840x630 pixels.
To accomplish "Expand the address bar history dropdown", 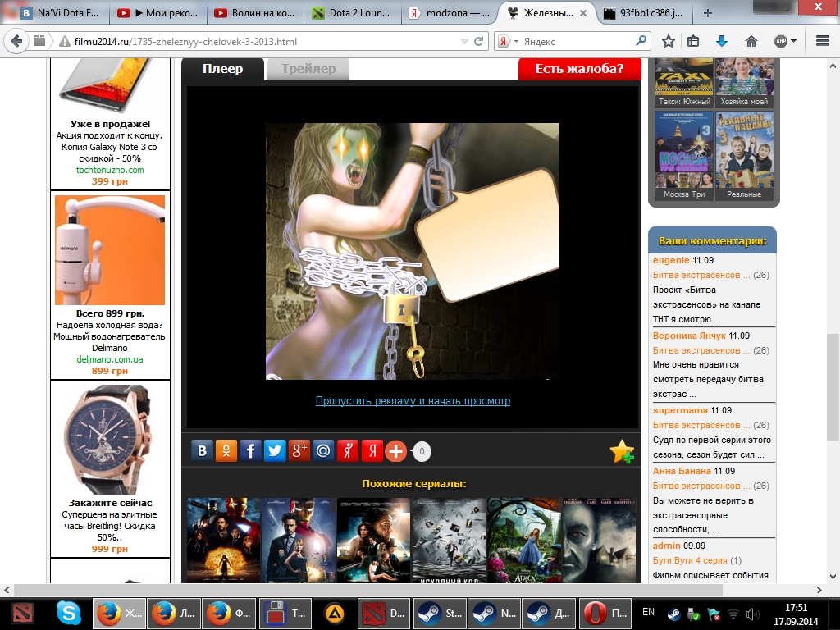I will click(464, 41).
